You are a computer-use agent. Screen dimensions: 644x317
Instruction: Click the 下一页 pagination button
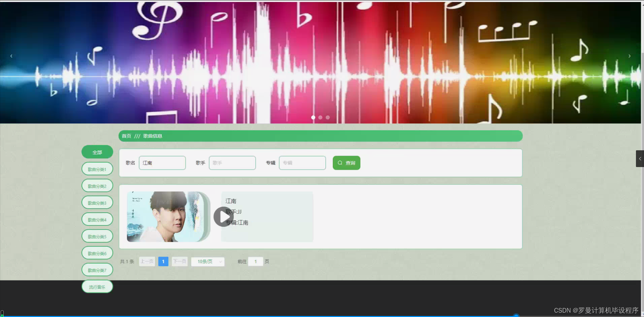coord(179,262)
